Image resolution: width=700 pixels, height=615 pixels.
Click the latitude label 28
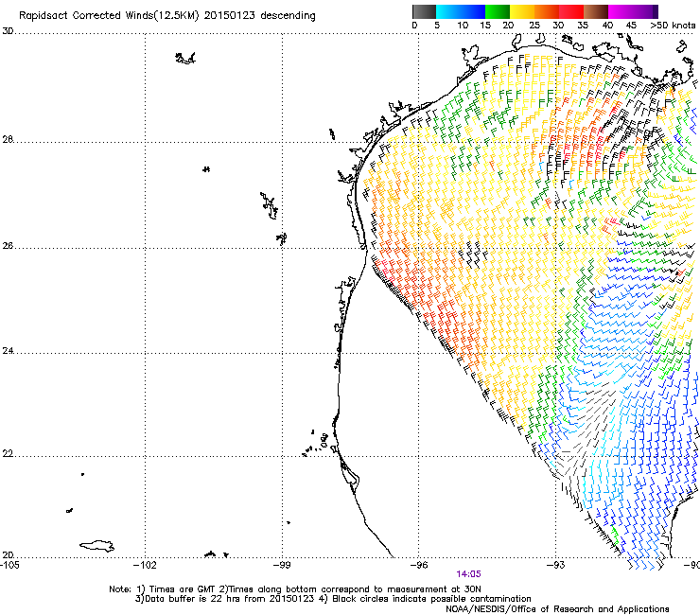pos(8,139)
